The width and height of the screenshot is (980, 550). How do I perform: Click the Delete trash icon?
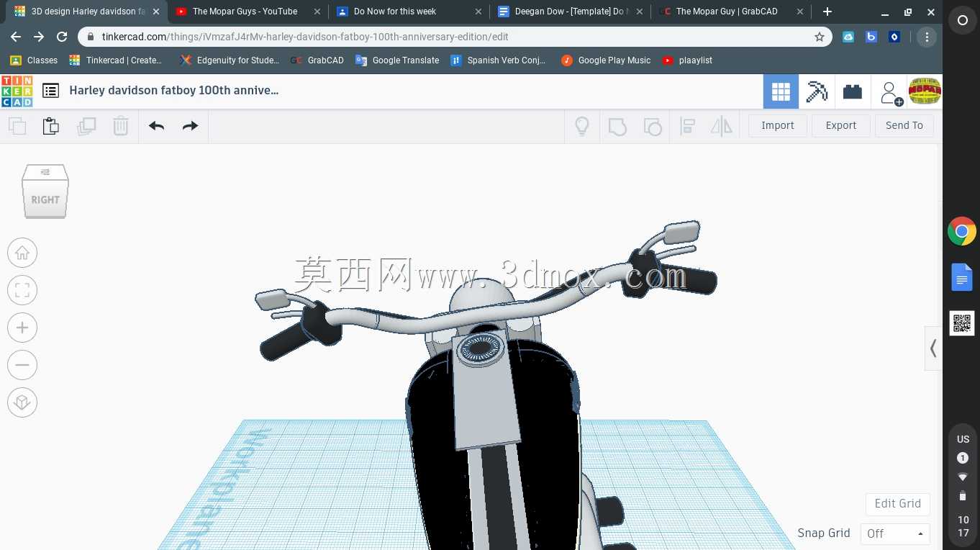(x=120, y=126)
